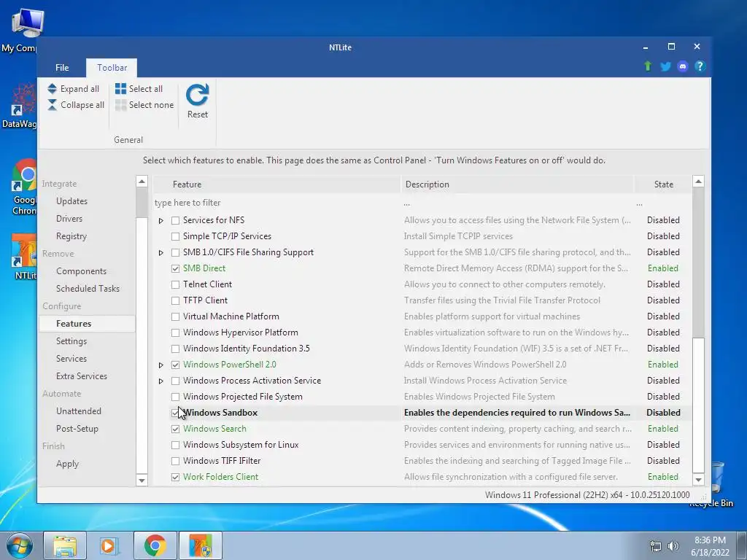Select the Work Folders Client row

click(x=422, y=477)
